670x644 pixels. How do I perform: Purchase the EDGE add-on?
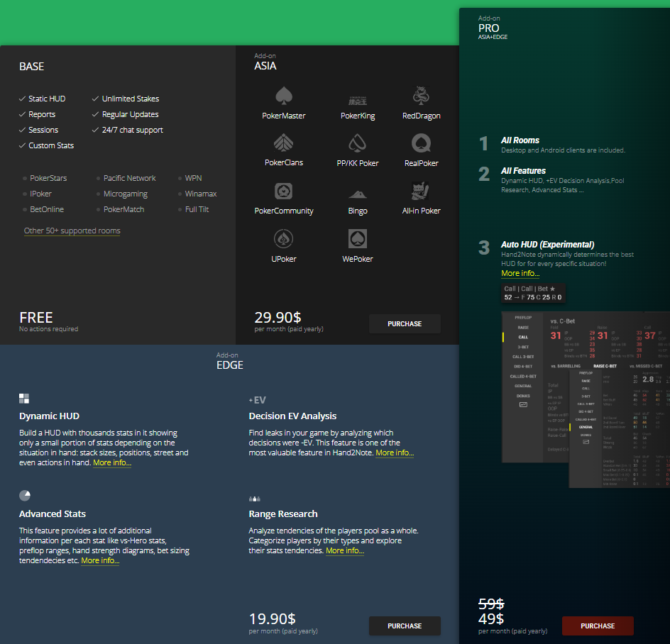(405, 626)
